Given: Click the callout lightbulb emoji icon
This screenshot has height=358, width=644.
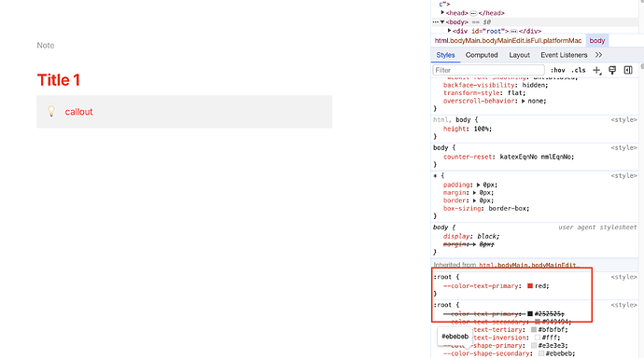Looking at the screenshot, I should point(51,111).
